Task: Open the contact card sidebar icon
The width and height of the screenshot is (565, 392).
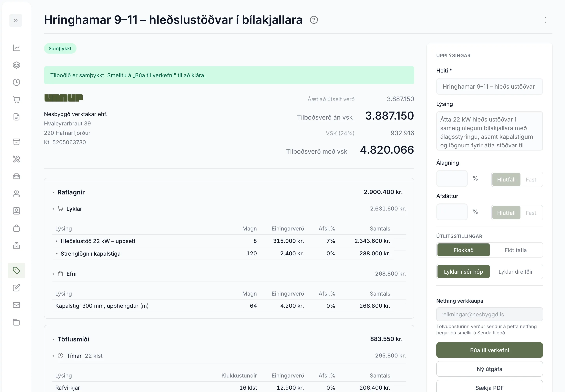Action: 16,211
